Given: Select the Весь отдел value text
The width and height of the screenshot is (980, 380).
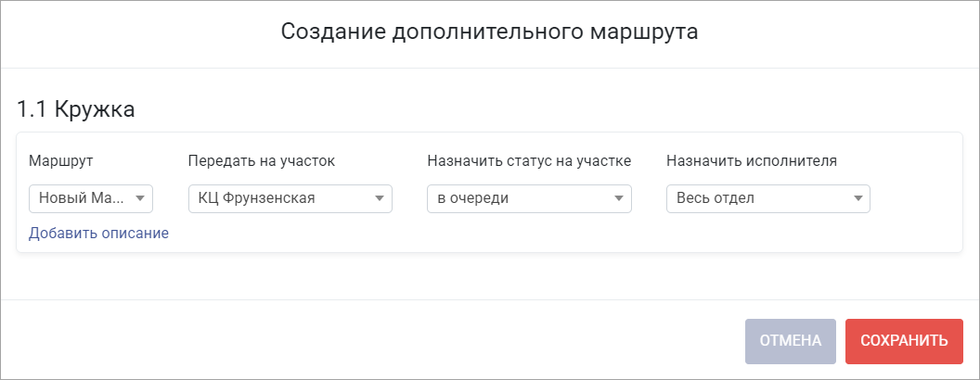Looking at the screenshot, I should (x=716, y=198).
